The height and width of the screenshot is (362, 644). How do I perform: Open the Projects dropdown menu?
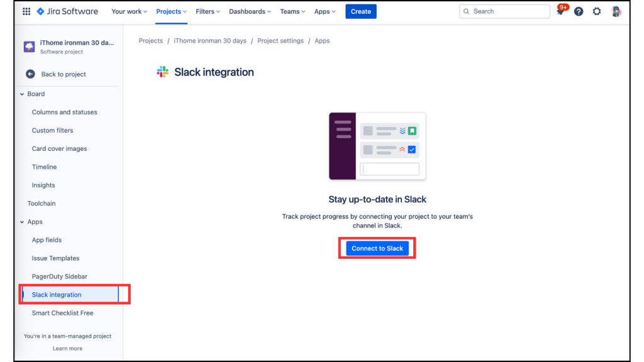coord(171,11)
